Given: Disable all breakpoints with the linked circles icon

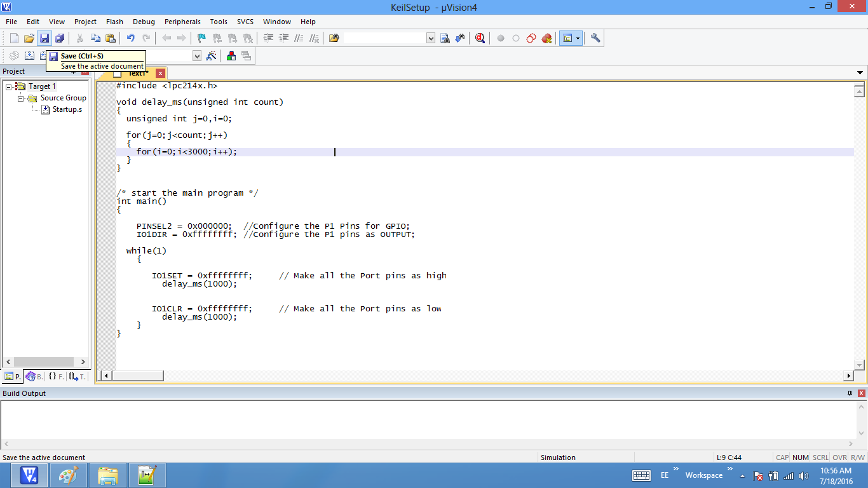Looking at the screenshot, I should coord(531,38).
